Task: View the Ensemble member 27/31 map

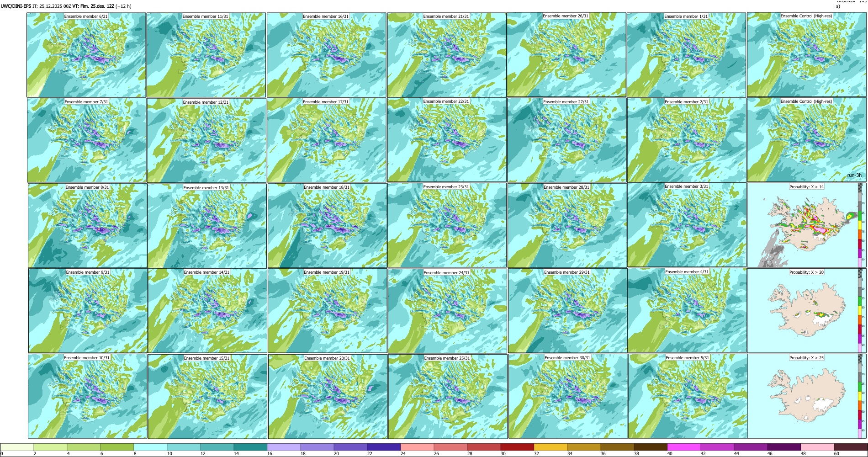Action: (x=566, y=140)
